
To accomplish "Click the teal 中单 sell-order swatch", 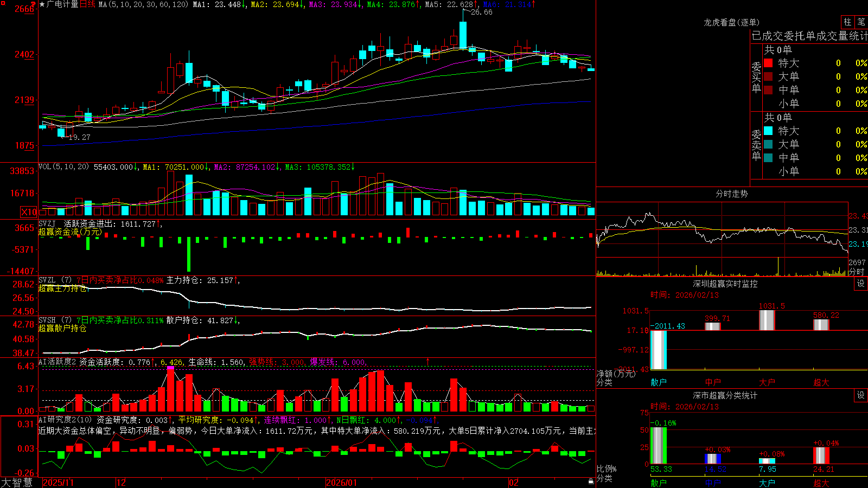I will tap(768, 158).
